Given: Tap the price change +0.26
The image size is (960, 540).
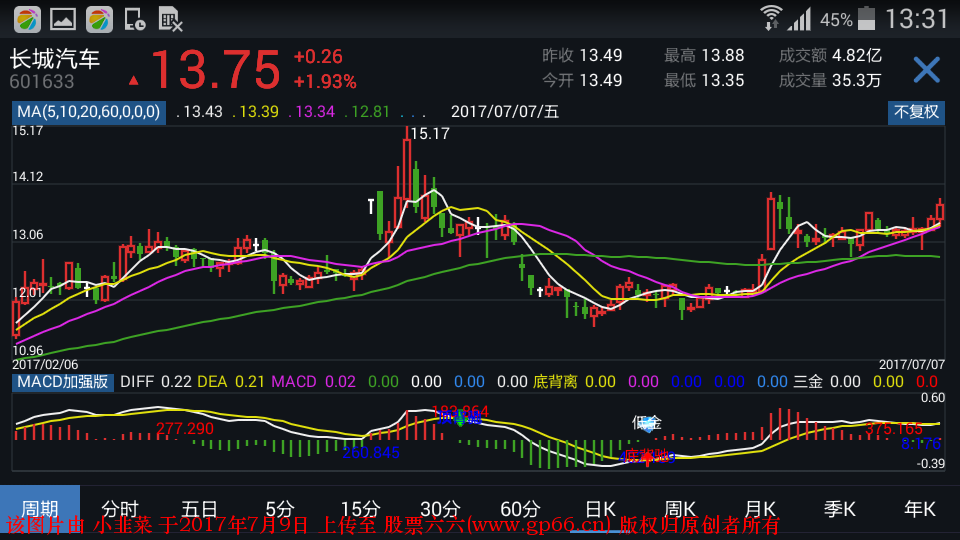Looking at the screenshot, I should 318,57.
